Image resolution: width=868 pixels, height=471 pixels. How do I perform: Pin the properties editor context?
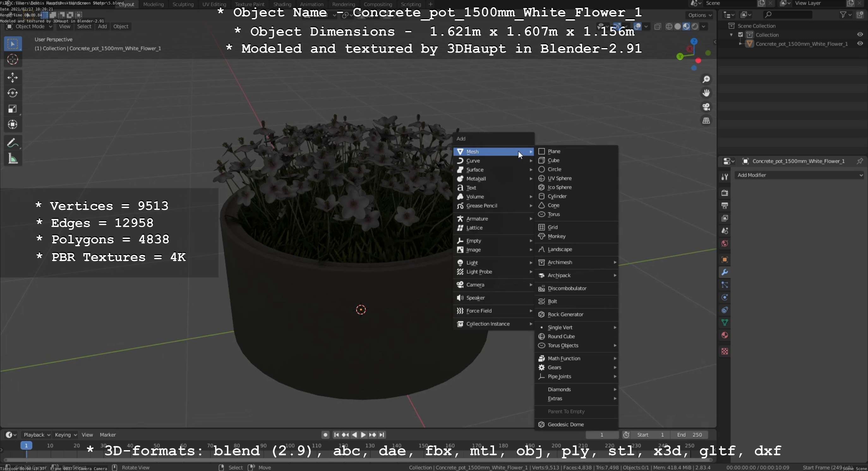tap(859, 161)
